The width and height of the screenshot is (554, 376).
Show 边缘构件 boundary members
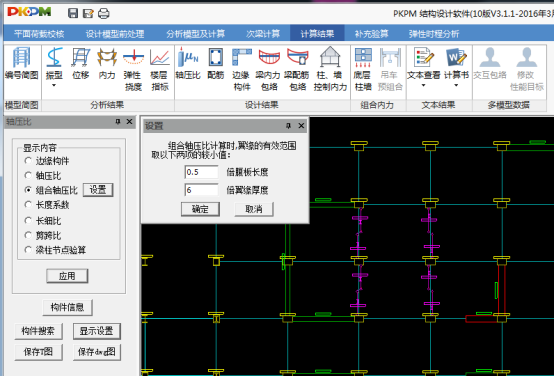242,69
